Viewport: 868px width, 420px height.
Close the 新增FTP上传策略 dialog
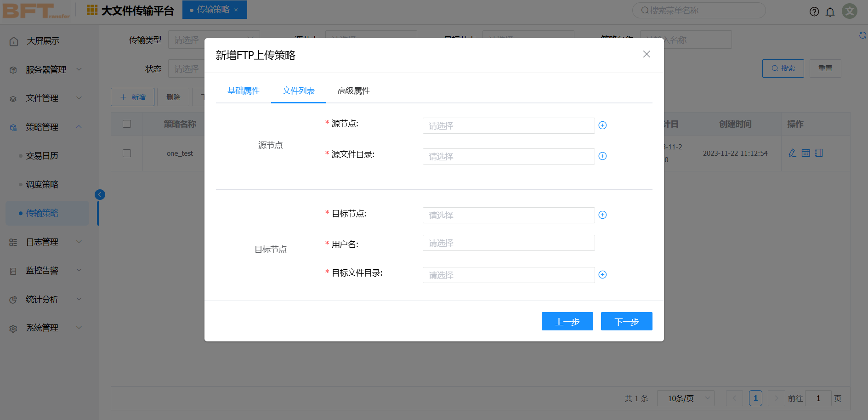[647, 54]
